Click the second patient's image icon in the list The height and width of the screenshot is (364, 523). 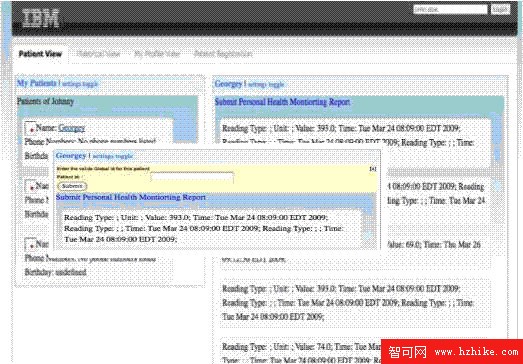(30, 186)
